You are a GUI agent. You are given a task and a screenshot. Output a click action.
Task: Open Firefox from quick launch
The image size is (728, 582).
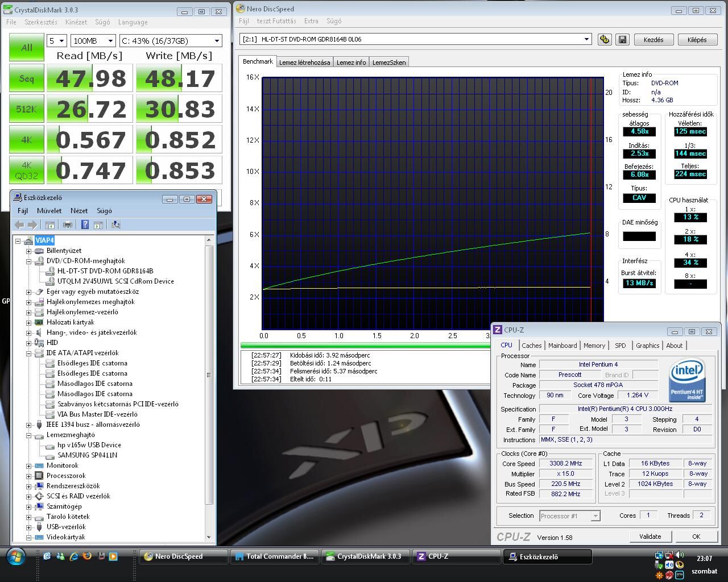click(87, 556)
